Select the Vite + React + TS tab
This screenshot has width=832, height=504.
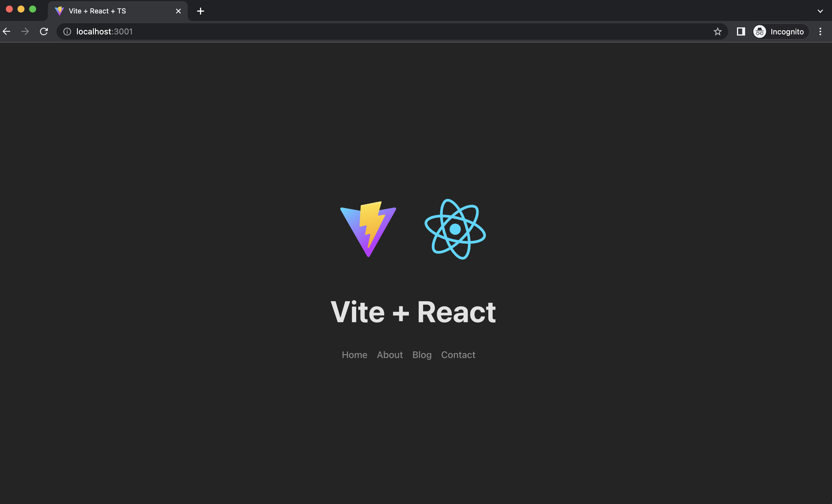(117, 11)
